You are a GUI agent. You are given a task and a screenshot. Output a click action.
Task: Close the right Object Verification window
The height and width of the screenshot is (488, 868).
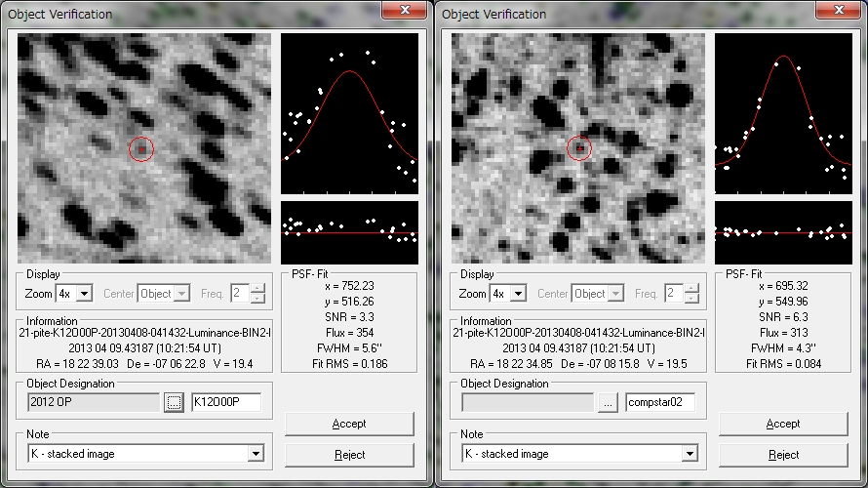[837, 11]
